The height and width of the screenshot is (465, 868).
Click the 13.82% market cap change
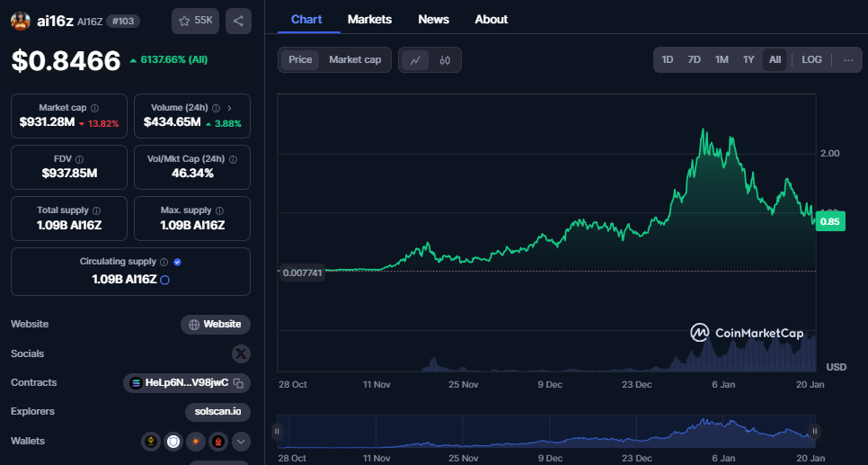point(103,123)
